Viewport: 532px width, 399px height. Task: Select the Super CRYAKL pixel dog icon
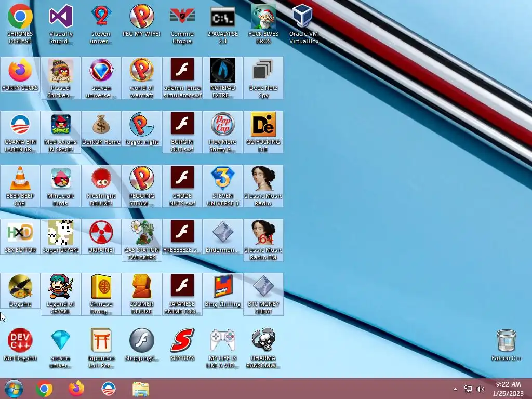61,237
